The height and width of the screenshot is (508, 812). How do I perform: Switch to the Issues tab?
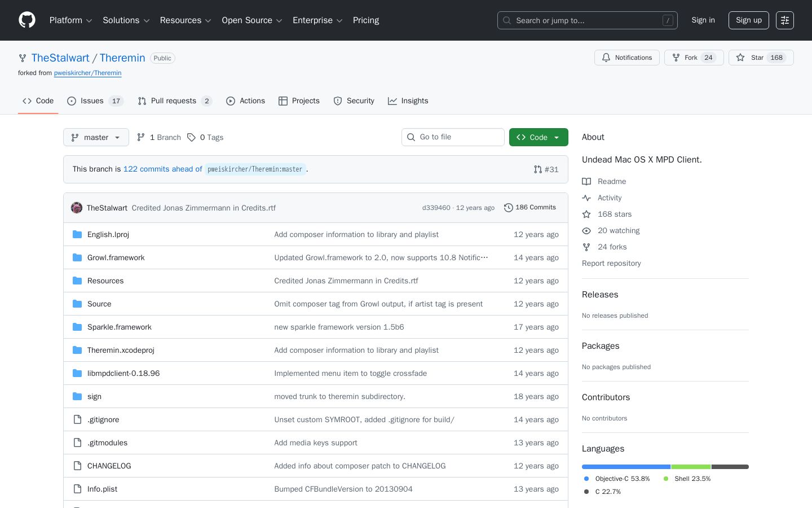coord(95,101)
